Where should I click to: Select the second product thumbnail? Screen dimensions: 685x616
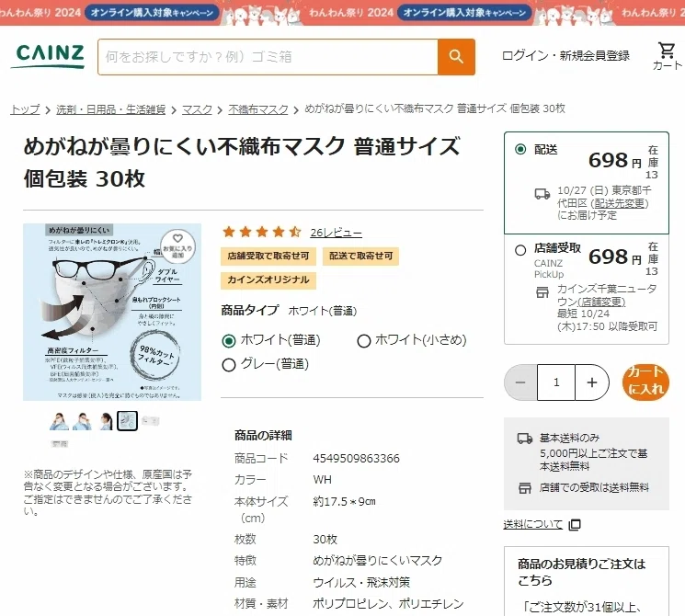click(x=82, y=421)
